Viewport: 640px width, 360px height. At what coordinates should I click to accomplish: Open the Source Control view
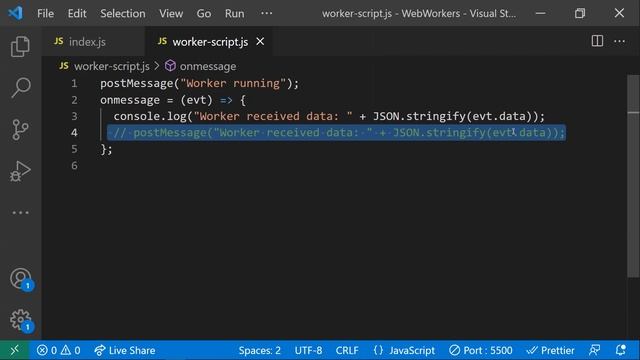20,129
